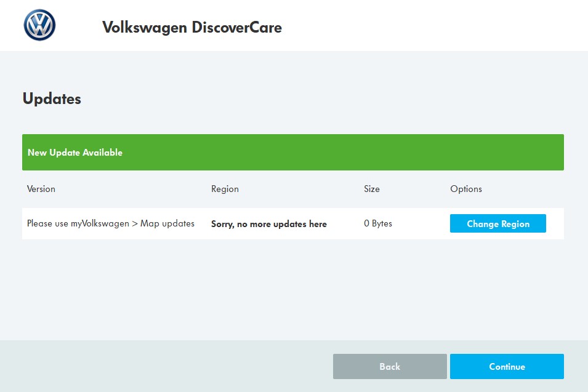Select the New Update Available banner
This screenshot has width=588, height=392.
point(293,152)
